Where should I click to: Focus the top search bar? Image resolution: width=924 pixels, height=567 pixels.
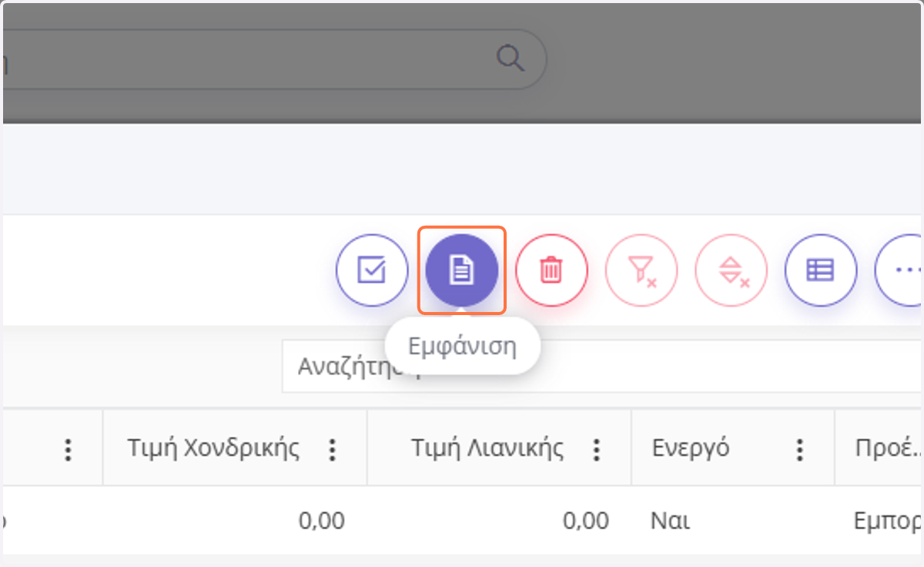click(273, 59)
